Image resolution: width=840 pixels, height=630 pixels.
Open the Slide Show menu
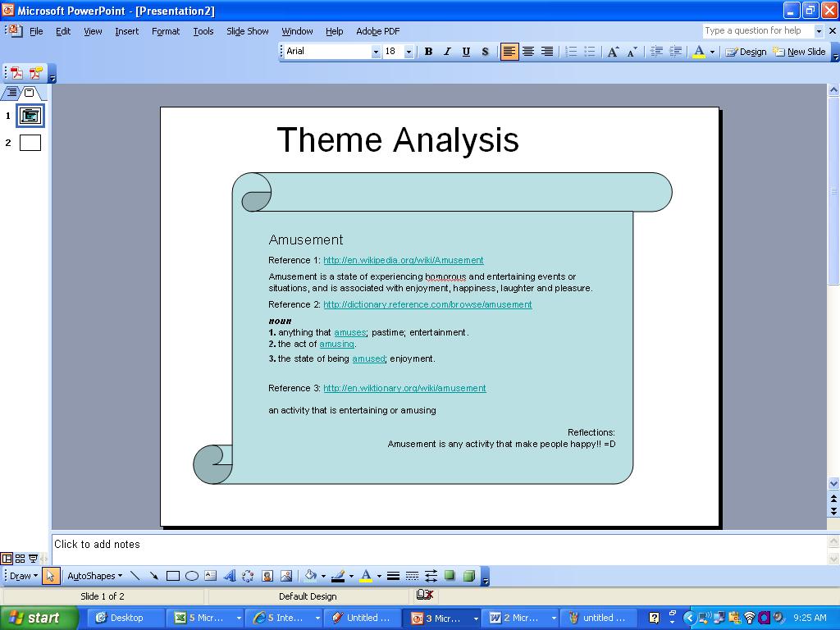pos(247,31)
